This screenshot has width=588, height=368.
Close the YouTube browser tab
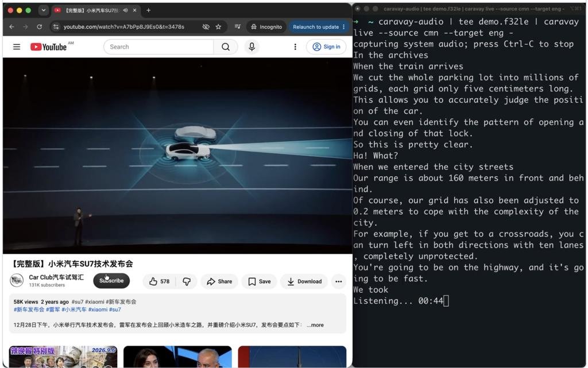(x=134, y=10)
